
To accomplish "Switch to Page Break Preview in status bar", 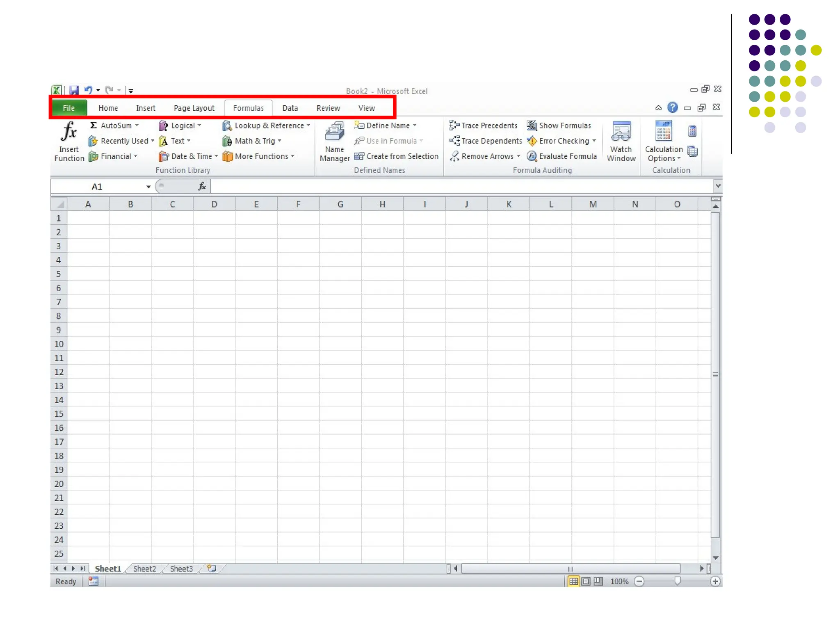I will pos(598,581).
